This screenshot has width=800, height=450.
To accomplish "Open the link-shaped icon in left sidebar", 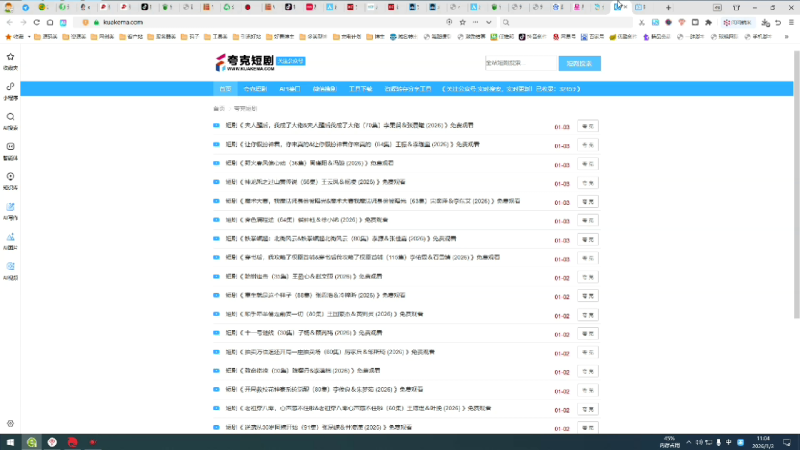I will 10,87.
